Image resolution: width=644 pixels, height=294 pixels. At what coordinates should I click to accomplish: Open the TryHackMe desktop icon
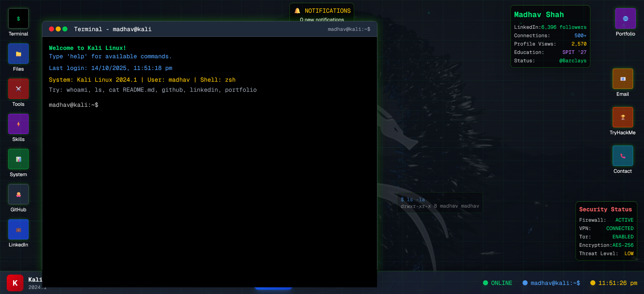pos(623,121)
